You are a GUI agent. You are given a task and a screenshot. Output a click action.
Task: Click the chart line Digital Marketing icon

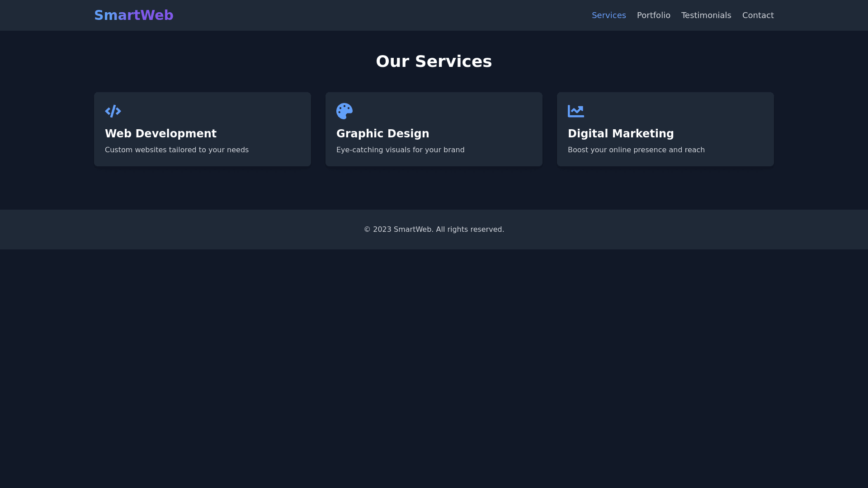tap(576, 111)
